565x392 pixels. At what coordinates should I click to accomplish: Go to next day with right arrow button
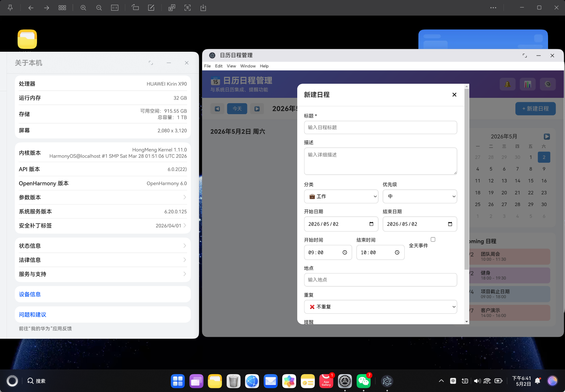257,109
